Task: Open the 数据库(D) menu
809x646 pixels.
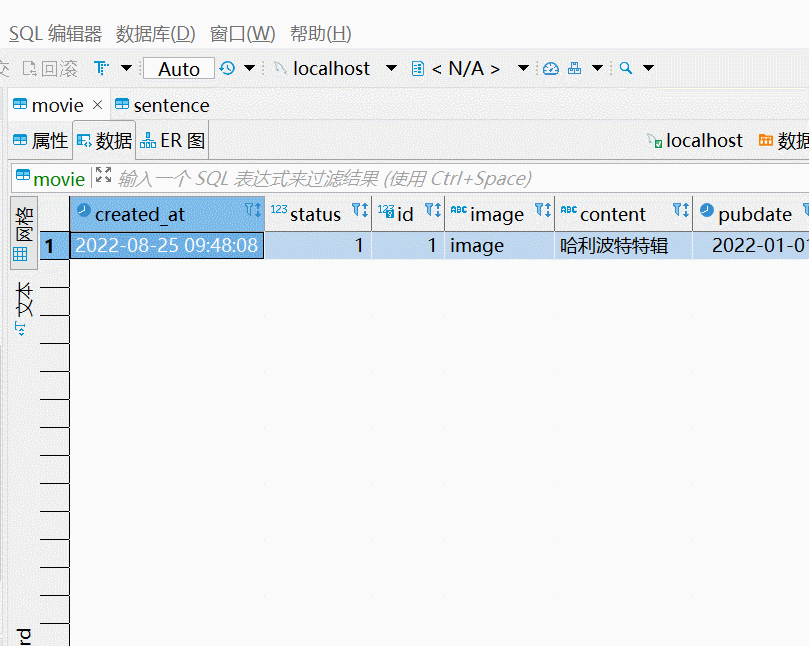Action: [155, 34]
